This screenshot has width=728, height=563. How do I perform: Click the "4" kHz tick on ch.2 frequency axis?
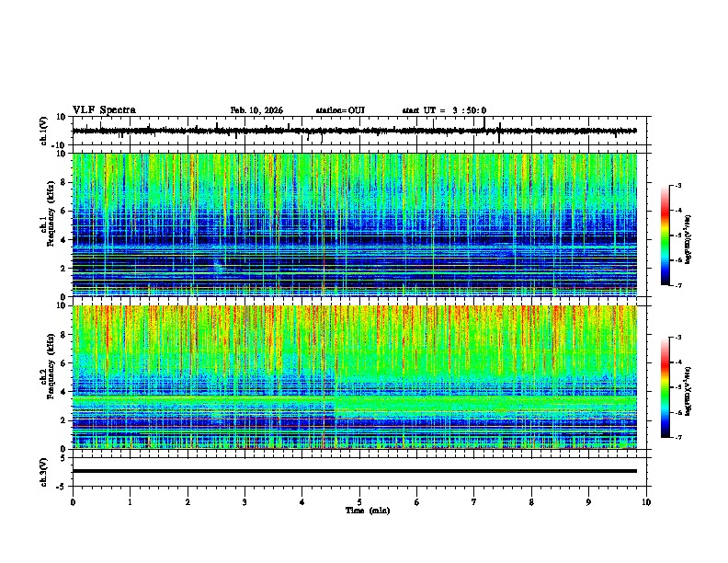(64, 392)
